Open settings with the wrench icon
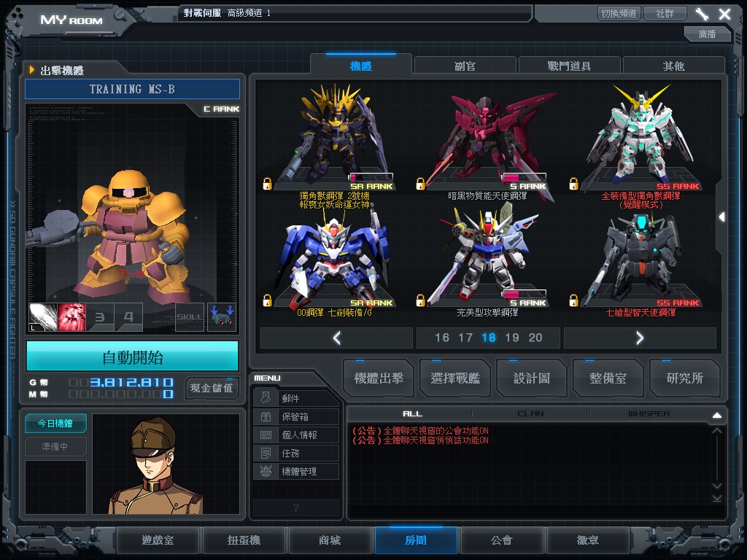The width and height of the screenshot is (747, 560). (702, 14)
